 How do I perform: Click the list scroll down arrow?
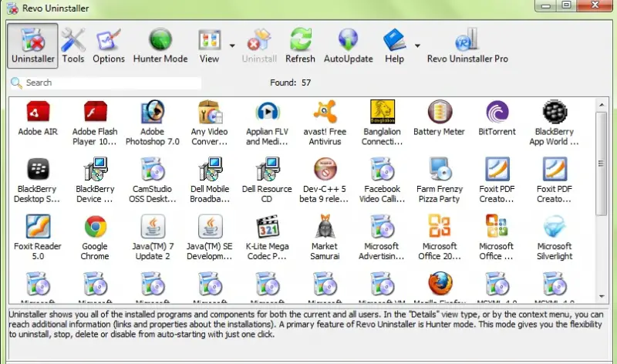(602, 296)
